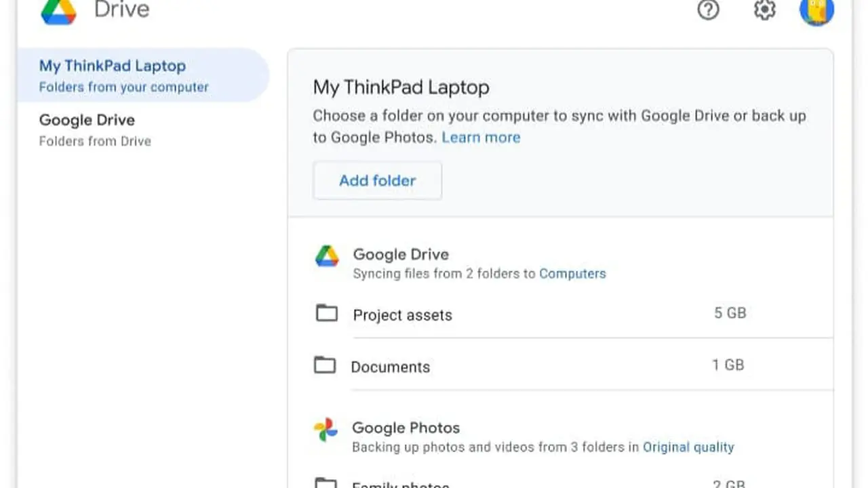Click the Documents folder icon
Screen dimensions: 868x488
[x=325, y=365]
